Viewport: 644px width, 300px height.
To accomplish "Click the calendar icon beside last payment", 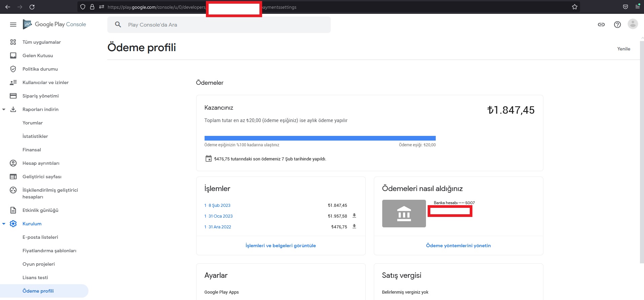I will tap(209, 158).
